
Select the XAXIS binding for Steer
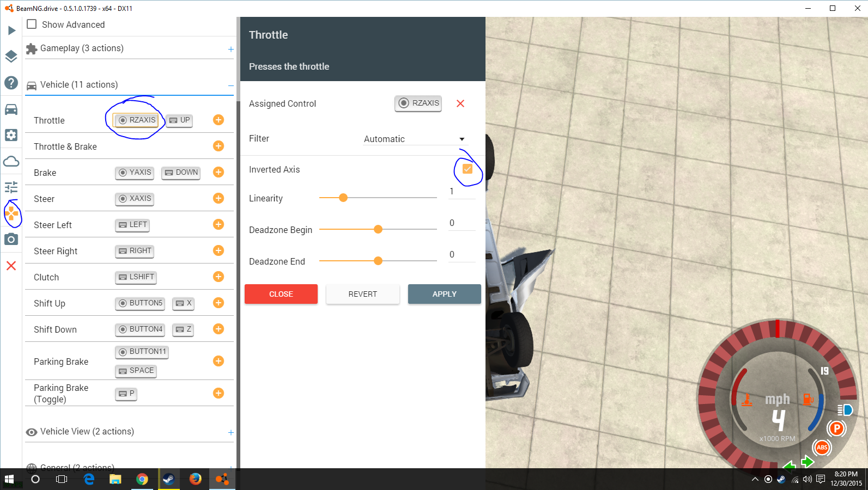click(x=135, y=199)
